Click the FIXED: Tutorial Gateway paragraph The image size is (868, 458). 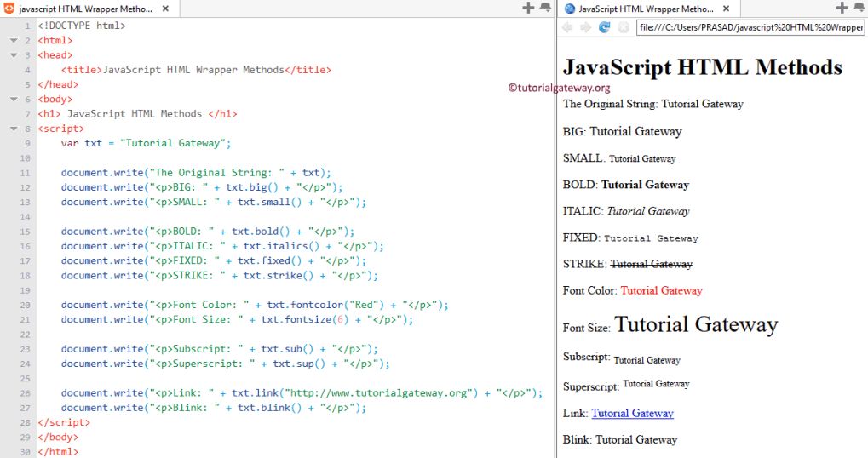pos(630,238)
